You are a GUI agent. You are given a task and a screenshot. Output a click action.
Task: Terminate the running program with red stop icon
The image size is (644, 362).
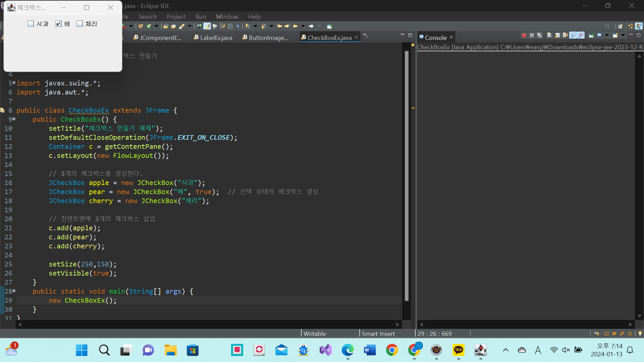click(524, 35)
